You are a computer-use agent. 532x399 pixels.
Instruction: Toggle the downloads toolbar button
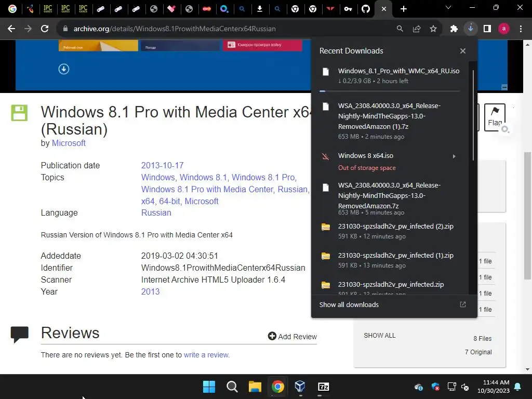(471, 29)
